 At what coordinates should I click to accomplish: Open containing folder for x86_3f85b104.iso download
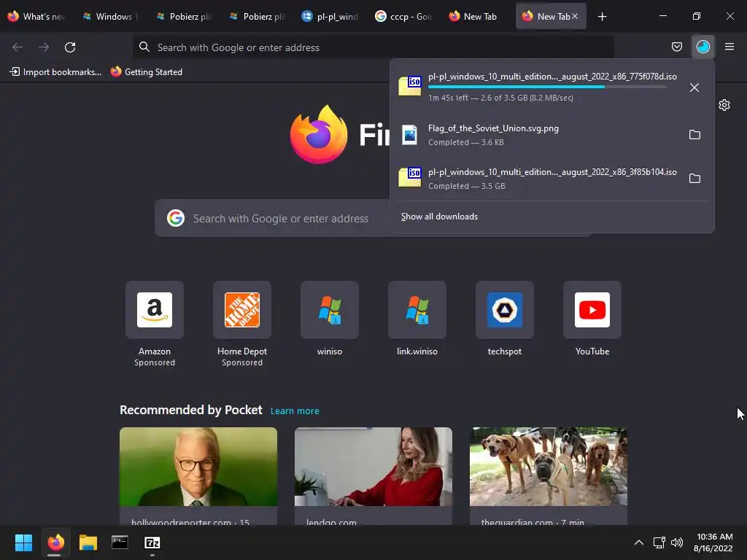tap(694, 179)
